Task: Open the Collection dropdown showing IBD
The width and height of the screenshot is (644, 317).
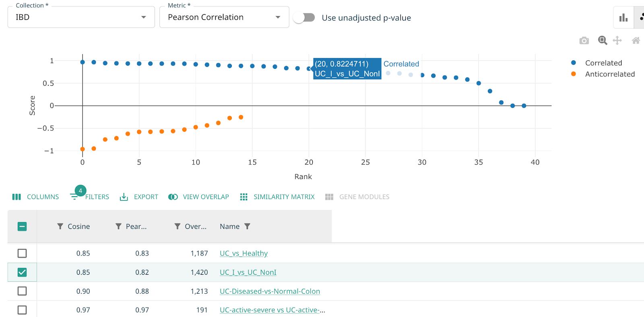Action: pyautogui.click(x=81, y=17)
